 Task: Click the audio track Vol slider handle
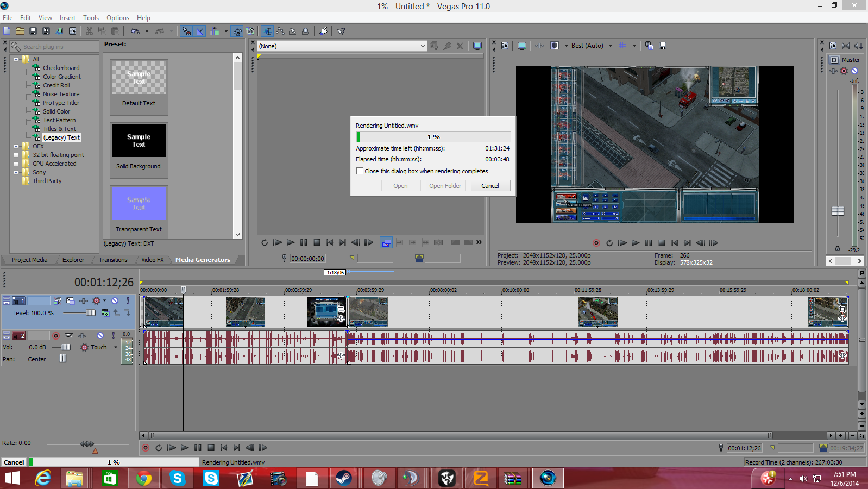(66, 347)
